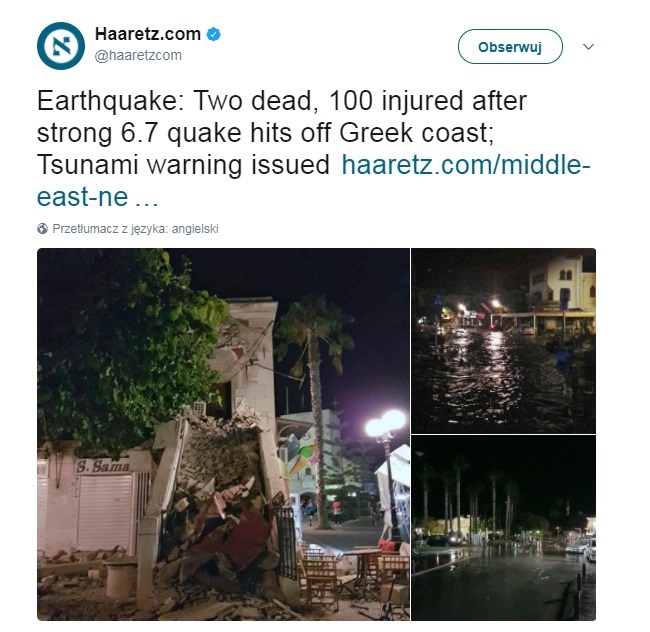
Task: Follow Haaretz with the Obserwuj button
Action: [510, 47]
